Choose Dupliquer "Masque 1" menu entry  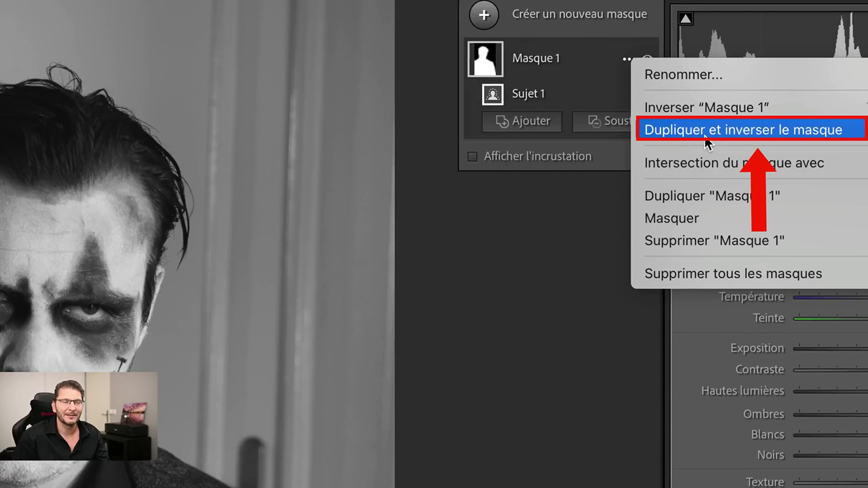(712, 196)
